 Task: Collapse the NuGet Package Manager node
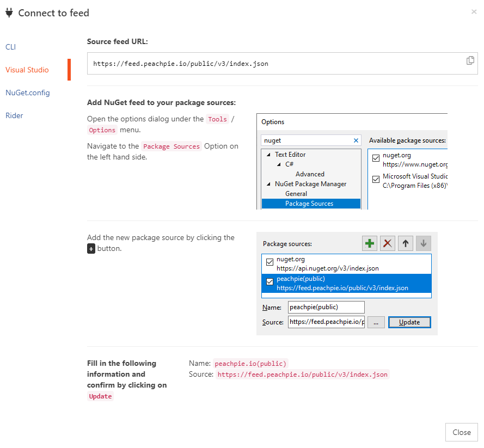tap(268, 184)
